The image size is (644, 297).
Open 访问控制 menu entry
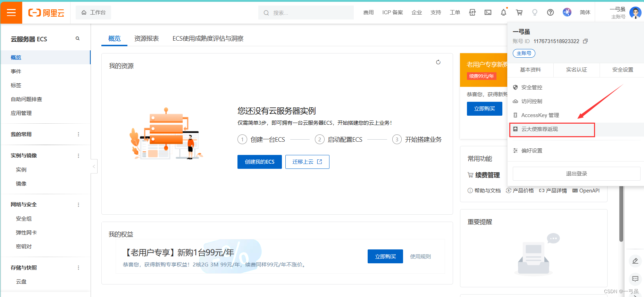point(576,101)
